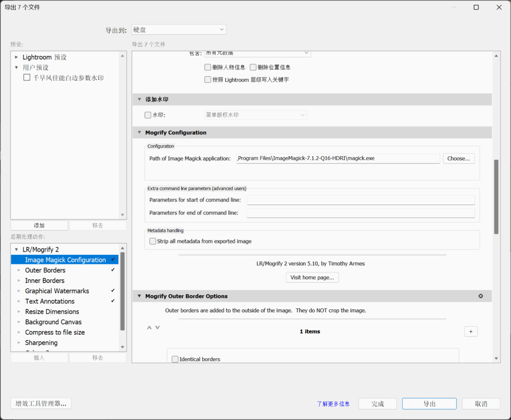Move outer border item up arrow

[149, 328]
